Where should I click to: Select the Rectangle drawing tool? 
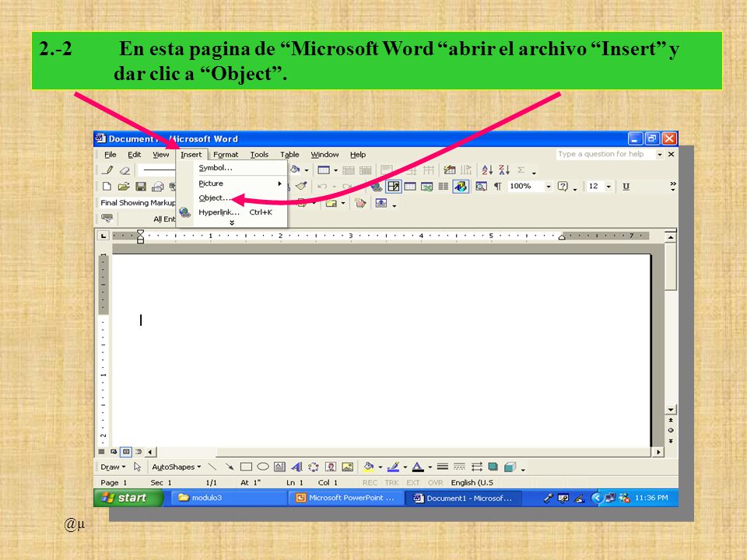246,467
